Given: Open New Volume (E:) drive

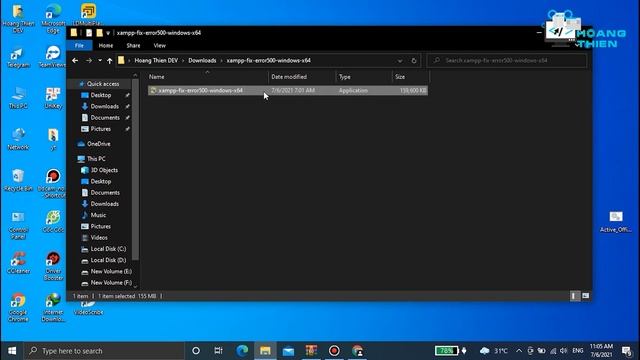Looking at the screenshot, I should [111, 271].
